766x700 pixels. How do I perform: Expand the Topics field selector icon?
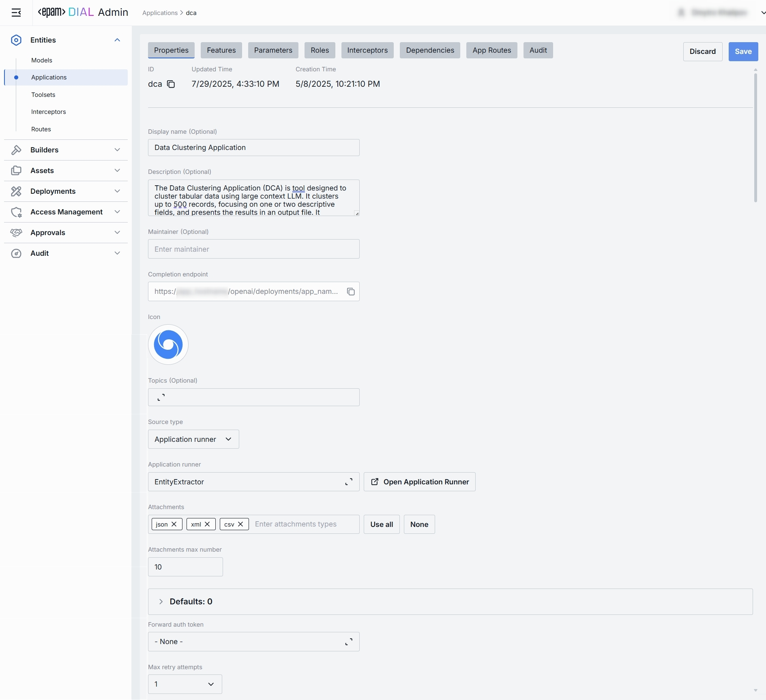pos(161,397)
